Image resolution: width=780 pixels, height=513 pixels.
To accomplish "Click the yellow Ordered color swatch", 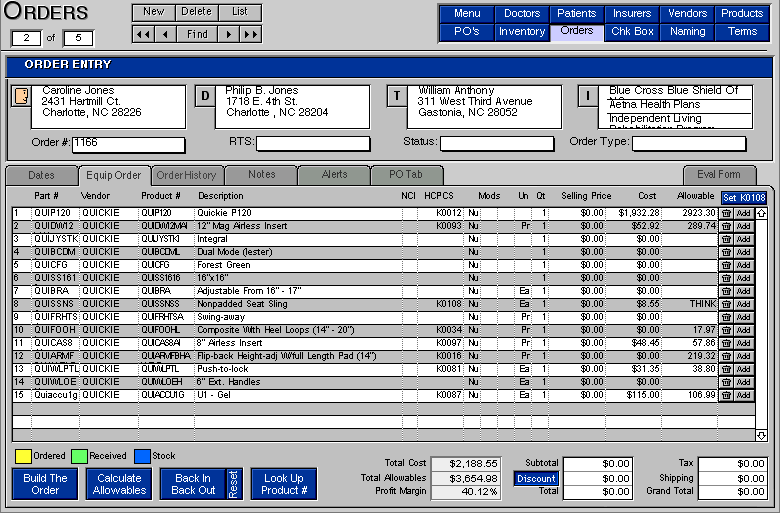I will [x=23, y=456].
